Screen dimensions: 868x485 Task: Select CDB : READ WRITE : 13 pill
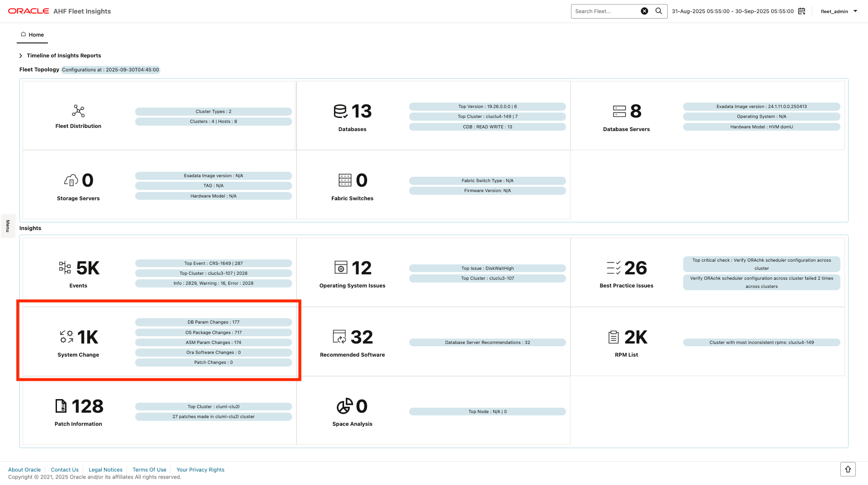coord(487,127)
